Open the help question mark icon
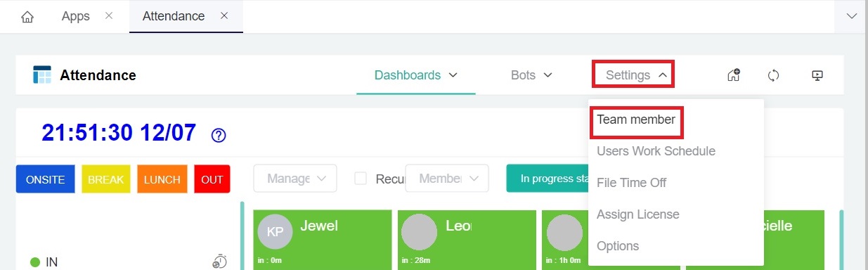Screen dimensions: 868x270 219,135
